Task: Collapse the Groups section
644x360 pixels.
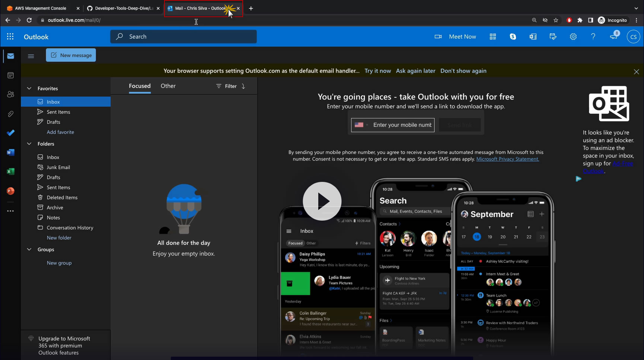Action: [29, 250]
